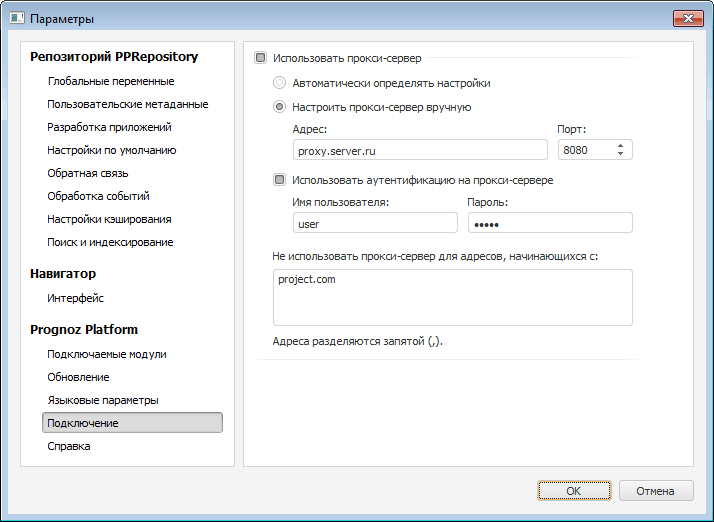Click the Отмена button
Image resolution: width=714 pixels, height=522 pixels.
click(x=656, y=491)
